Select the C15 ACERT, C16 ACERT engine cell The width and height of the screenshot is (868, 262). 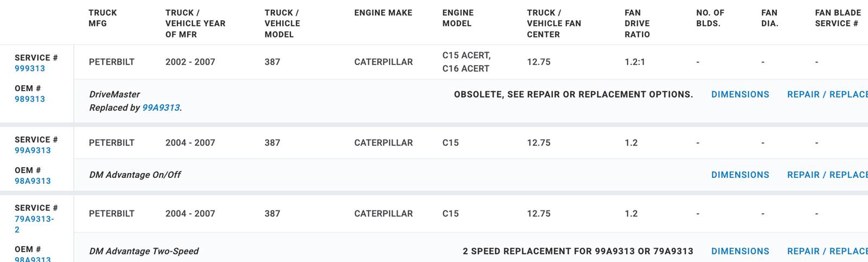(x=467, y=62)
